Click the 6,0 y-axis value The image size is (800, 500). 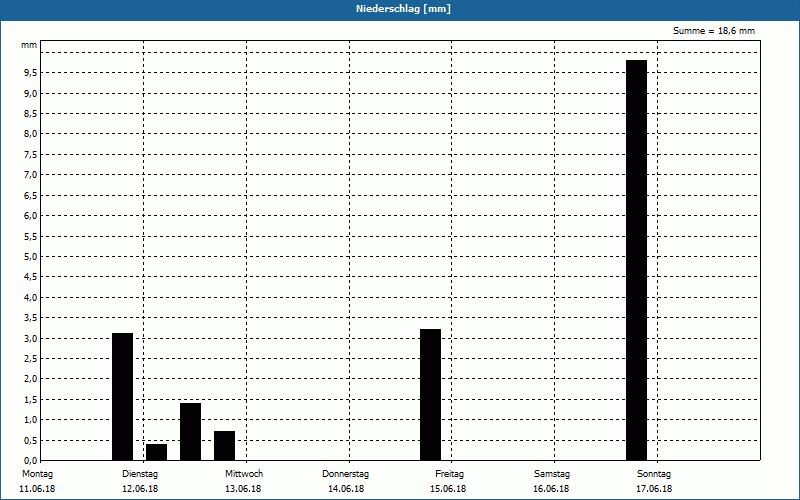[30, 216]
